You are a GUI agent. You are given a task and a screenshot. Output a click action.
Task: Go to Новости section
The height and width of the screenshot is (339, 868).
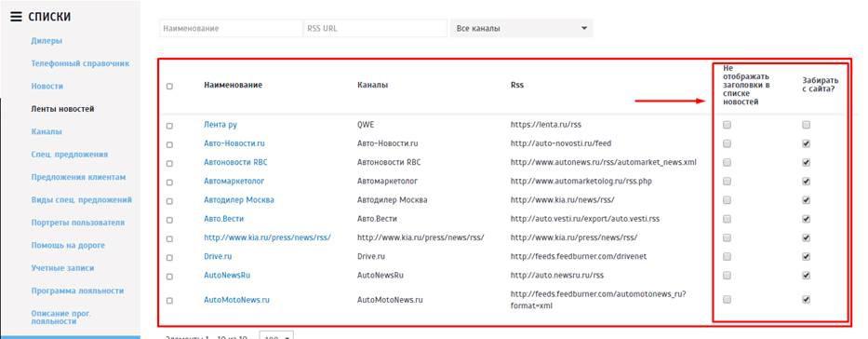pyautogui.click(x=47, y=86)
